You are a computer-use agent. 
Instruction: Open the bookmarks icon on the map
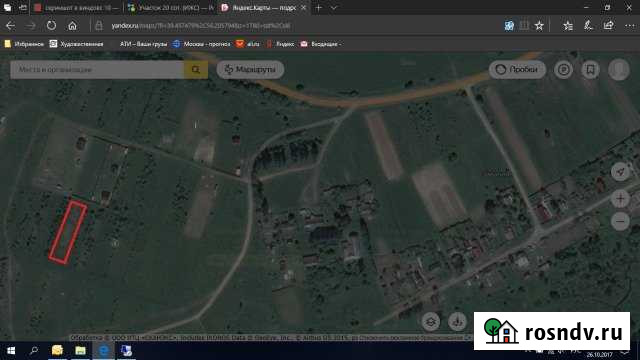(590, 70)
